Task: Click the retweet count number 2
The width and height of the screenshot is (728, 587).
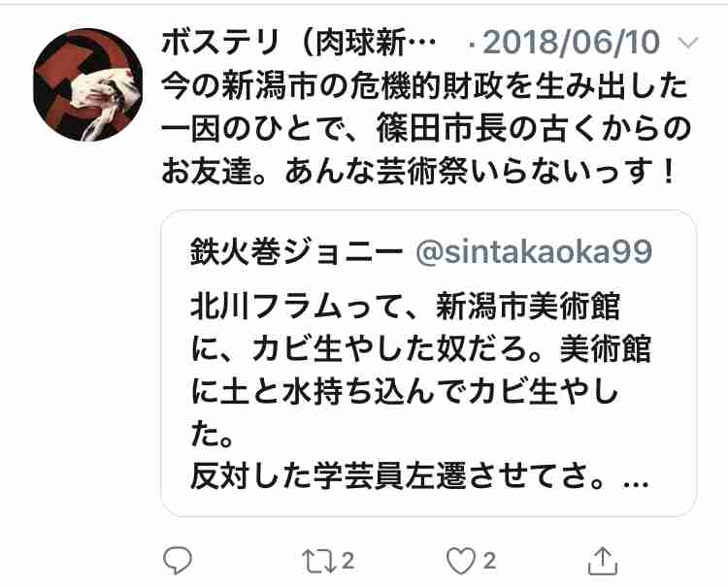Action: [x=348, y=561]
